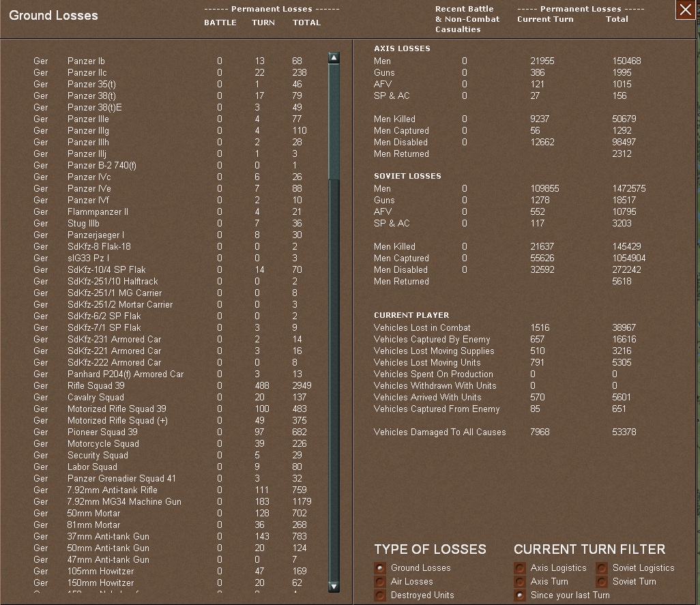This screenshot has width=700, height=605.
Task: Select the Cavalry Squad row
Action: tap(173, 398)
